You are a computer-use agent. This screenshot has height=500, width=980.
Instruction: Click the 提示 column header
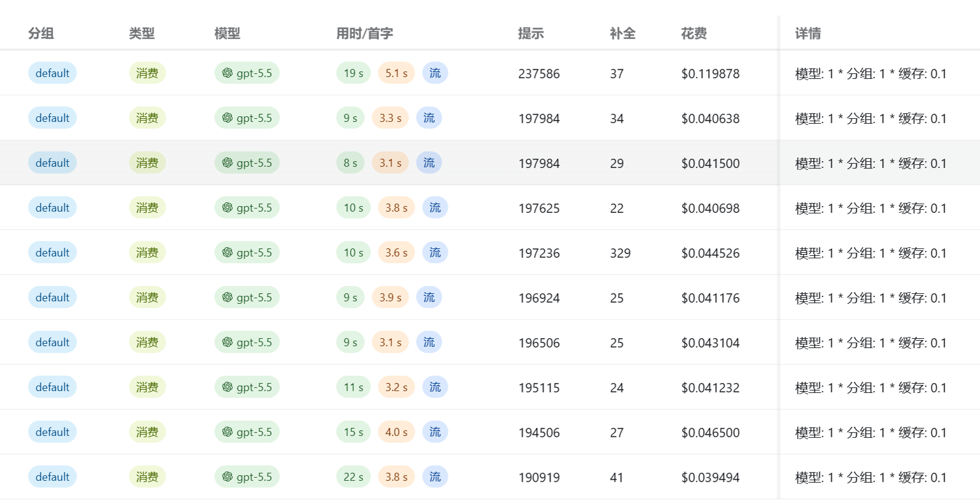pyautogui.click(x=531, y=33)
